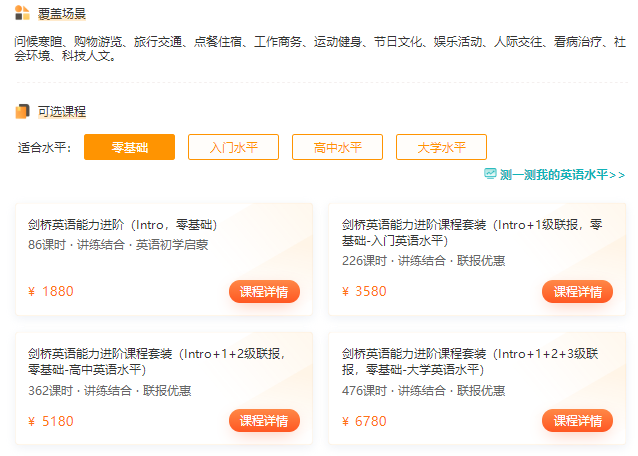Click the 覆盖场景 section icon

pyautogui.click(x=22, y=12)
